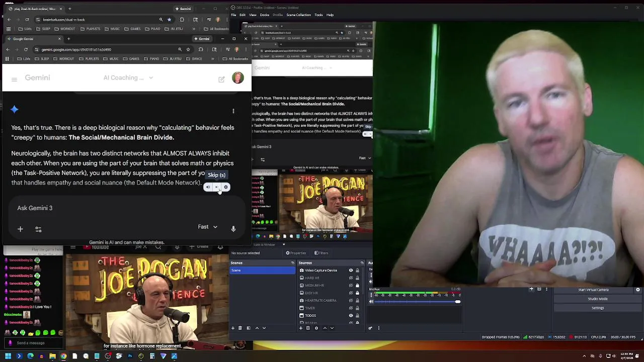
Task: Toggle lock on the TIMER source
Action: pos(358,308)
